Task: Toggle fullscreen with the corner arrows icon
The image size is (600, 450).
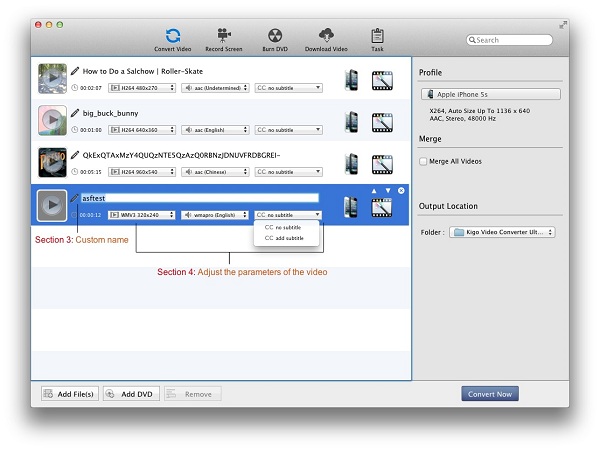Action: (x=562, y=25)
